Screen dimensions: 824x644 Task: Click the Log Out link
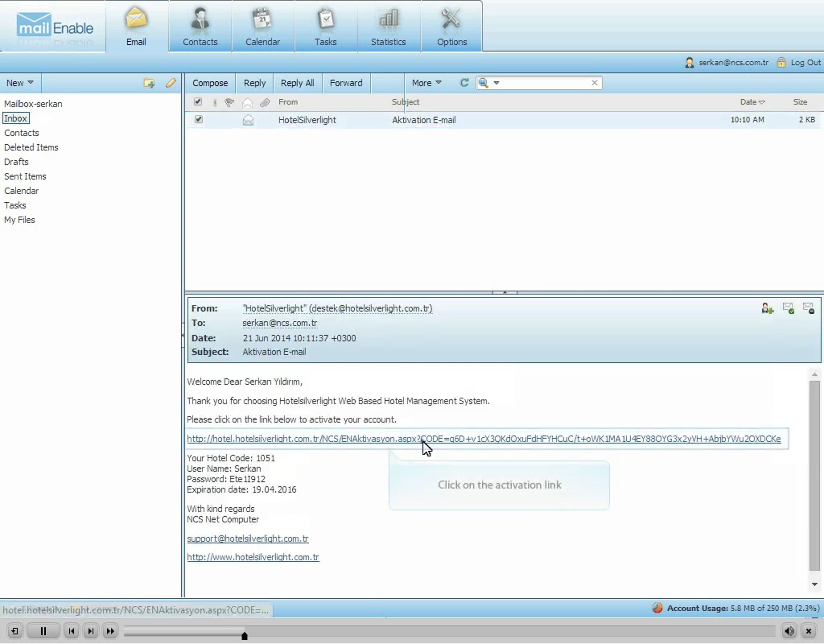point(805,62)
